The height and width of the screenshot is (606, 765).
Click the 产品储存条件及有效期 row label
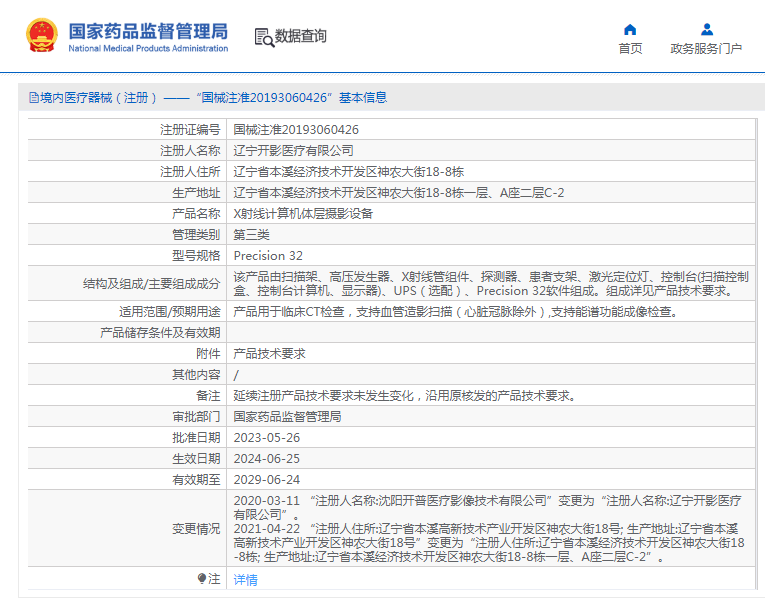pyautogui.click(x=160, y=333)
